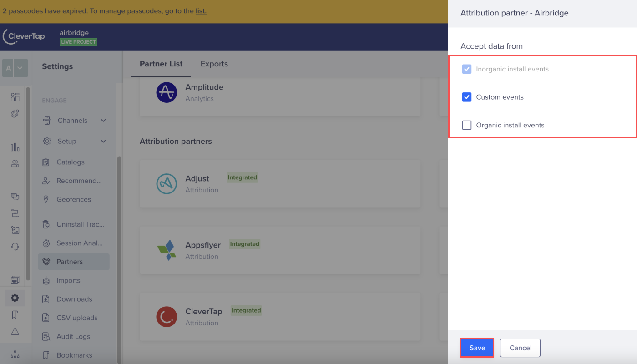
Task: Click the Settings sidebar scrollbar
Action: (120, 259)
